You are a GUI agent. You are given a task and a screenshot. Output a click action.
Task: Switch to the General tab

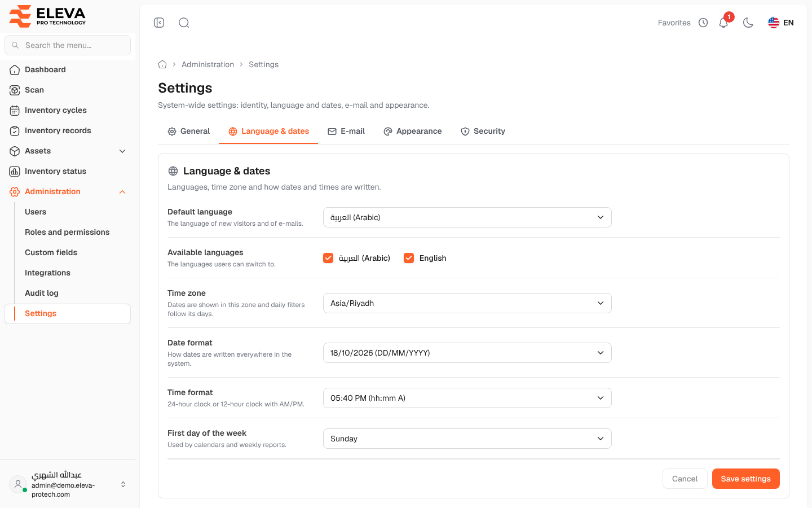(x=188, y=132)
